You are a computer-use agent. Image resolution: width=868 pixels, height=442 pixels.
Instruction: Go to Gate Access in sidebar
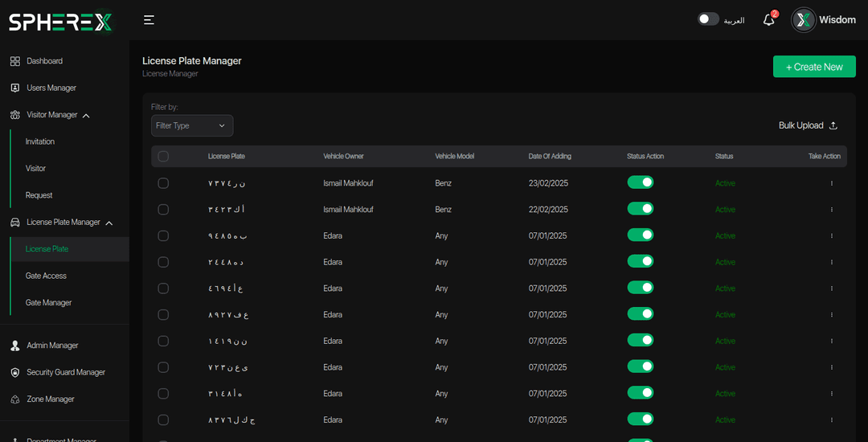pos(46,276)
